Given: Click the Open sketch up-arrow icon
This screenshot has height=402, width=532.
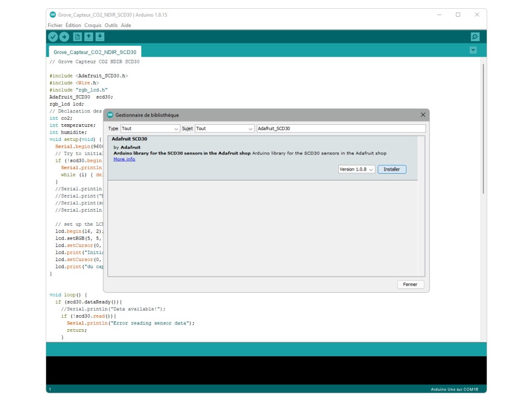Looking at the screenshot, I should 89,37.
